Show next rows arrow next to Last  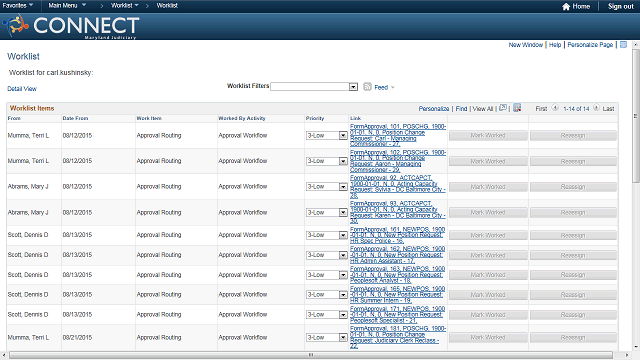596,108
